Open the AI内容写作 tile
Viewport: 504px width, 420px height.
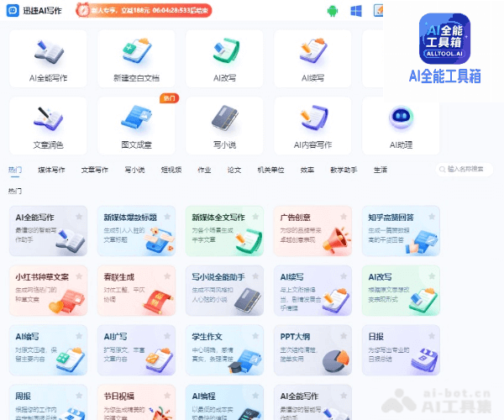tap(312, 126)
